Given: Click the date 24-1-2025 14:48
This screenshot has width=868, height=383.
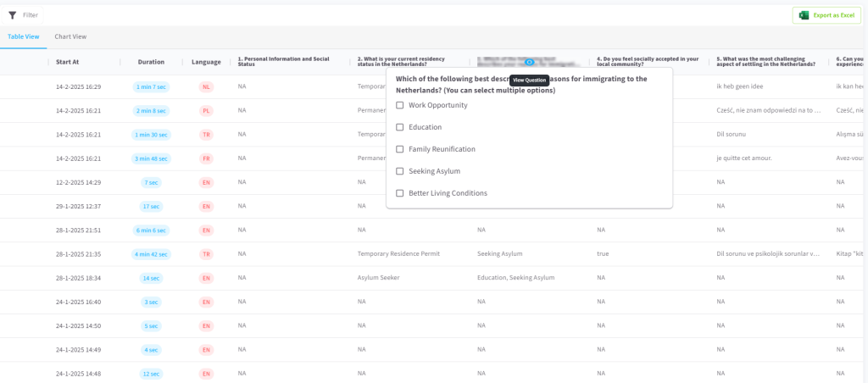Looking at the screenshot, I should (x=79, y=373).
